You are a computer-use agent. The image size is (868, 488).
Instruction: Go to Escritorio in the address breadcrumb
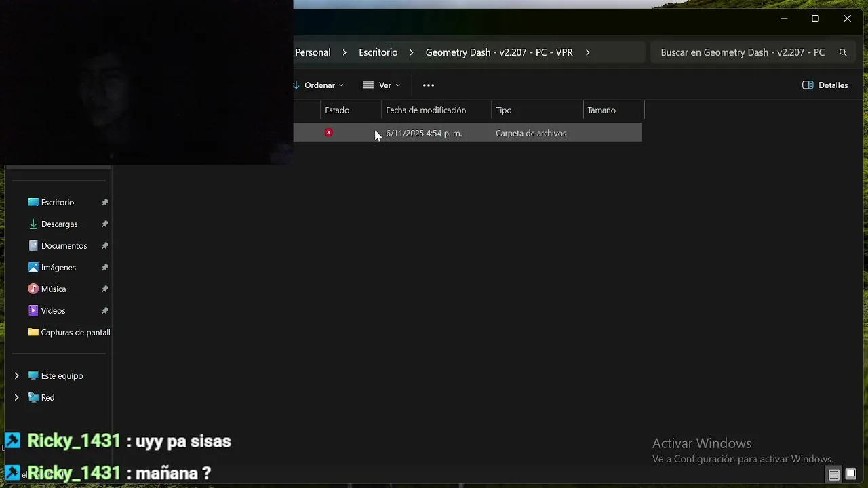click(378, 52)
